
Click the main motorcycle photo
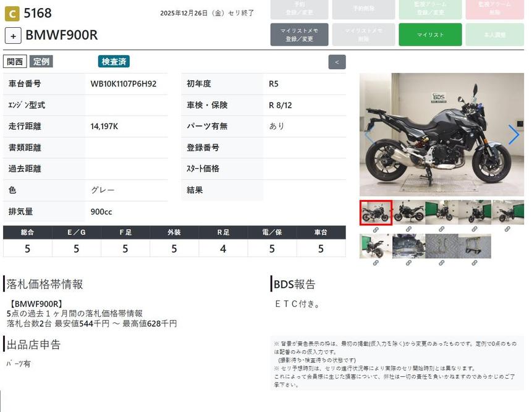tap(441, 135)
